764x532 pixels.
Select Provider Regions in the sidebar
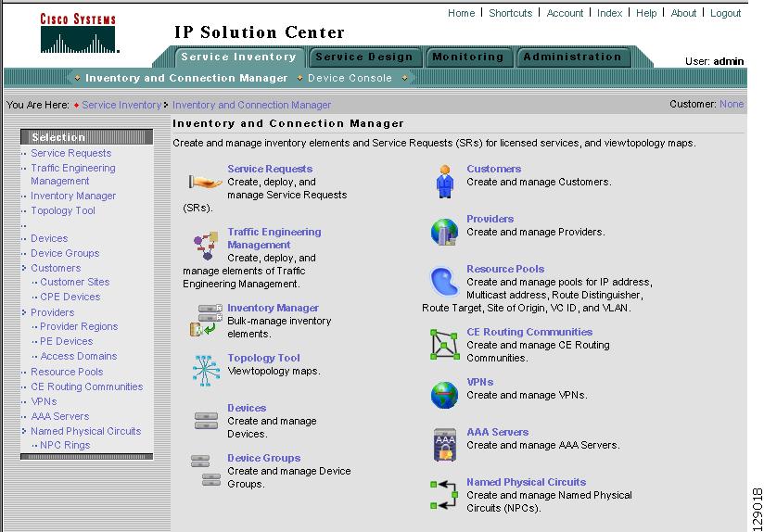pyautogui.click(x=79, y=326)
